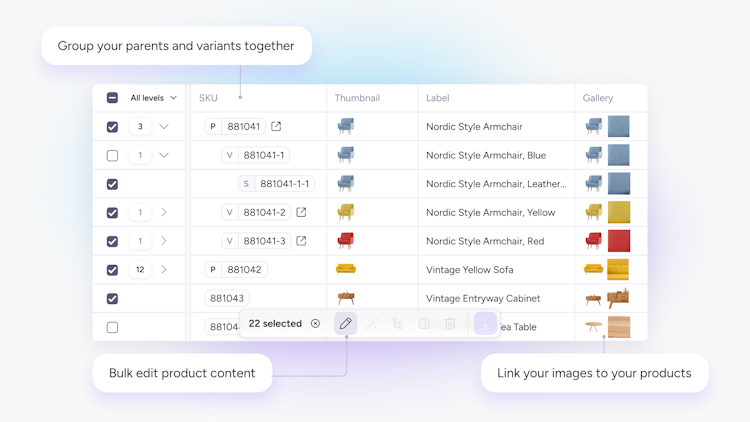
Task: Click the red fabric swatch in gallery column
Action: (618, 241)
